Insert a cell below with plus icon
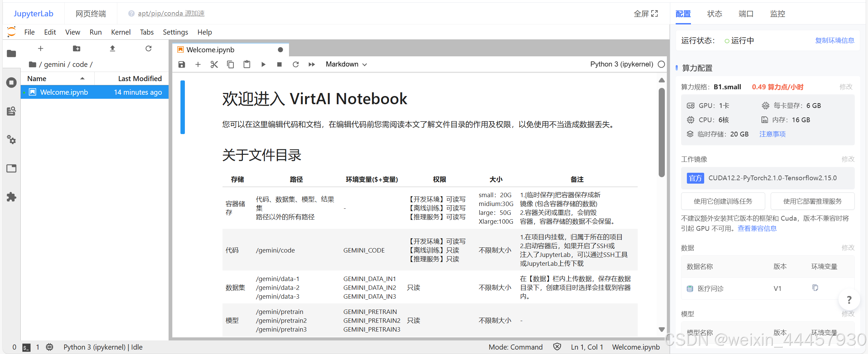 (198, 64)
